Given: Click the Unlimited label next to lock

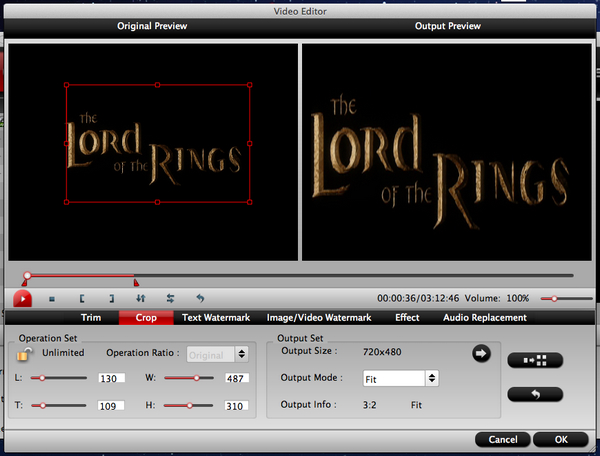Looking at the screenshot, I should click(63, 353).
